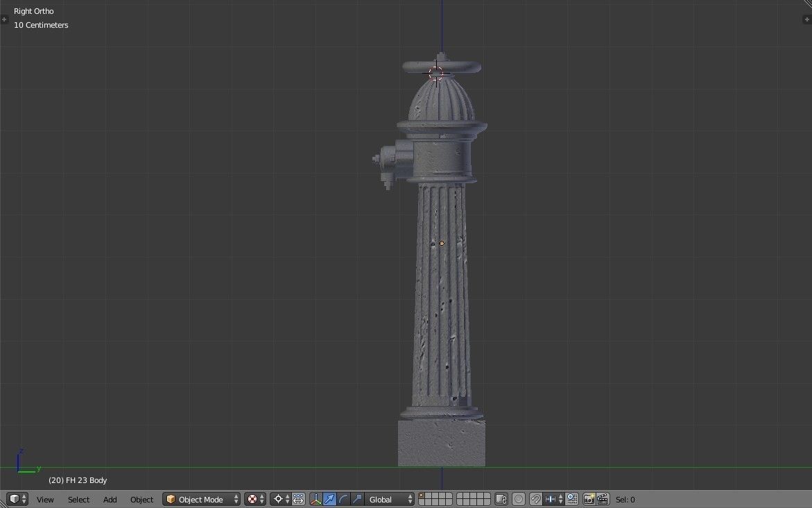Screen dimensions: 812x508
Task: Open the Add menu
Action: coord(110,499)
